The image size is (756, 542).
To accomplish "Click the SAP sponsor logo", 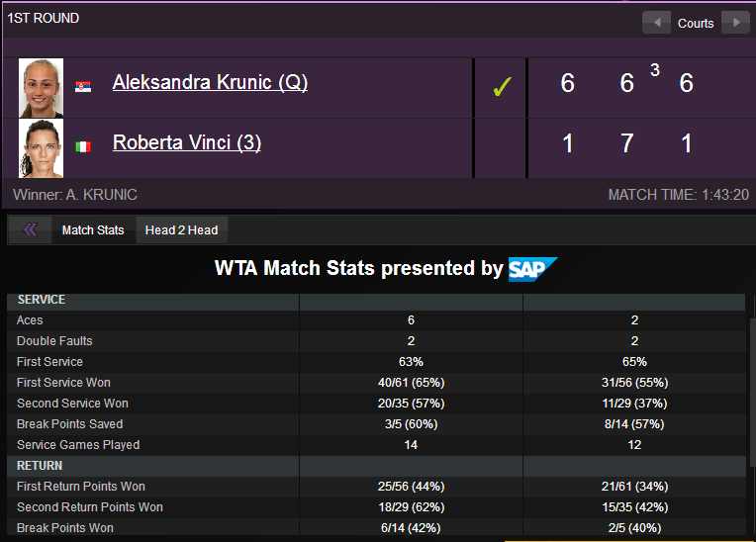I will click(532, 269).
